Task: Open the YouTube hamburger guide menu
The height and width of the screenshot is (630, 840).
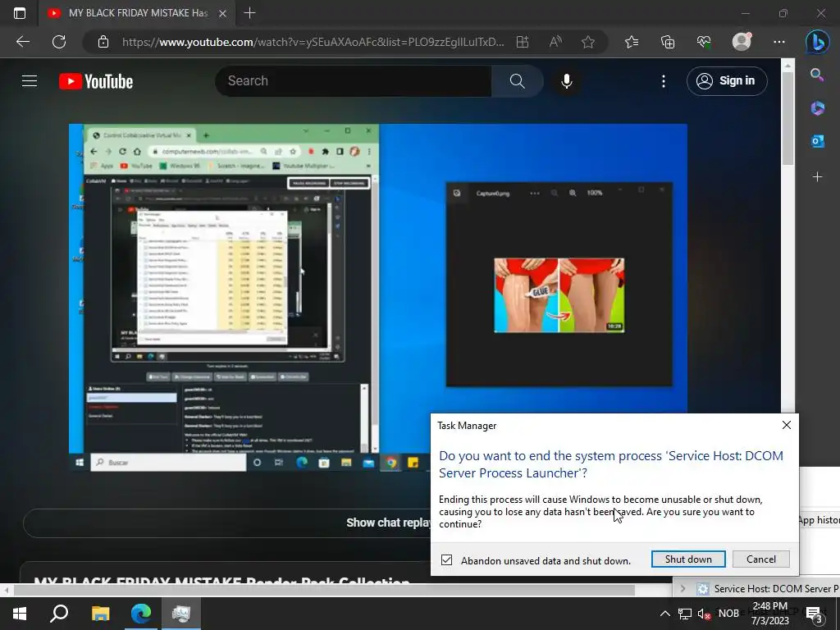Action: 30,81
